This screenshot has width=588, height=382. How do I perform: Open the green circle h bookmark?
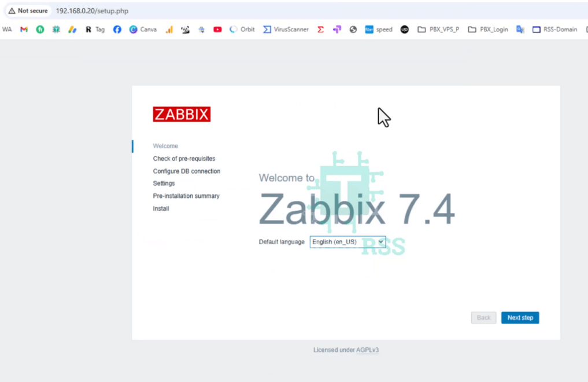tap(40, 30)
